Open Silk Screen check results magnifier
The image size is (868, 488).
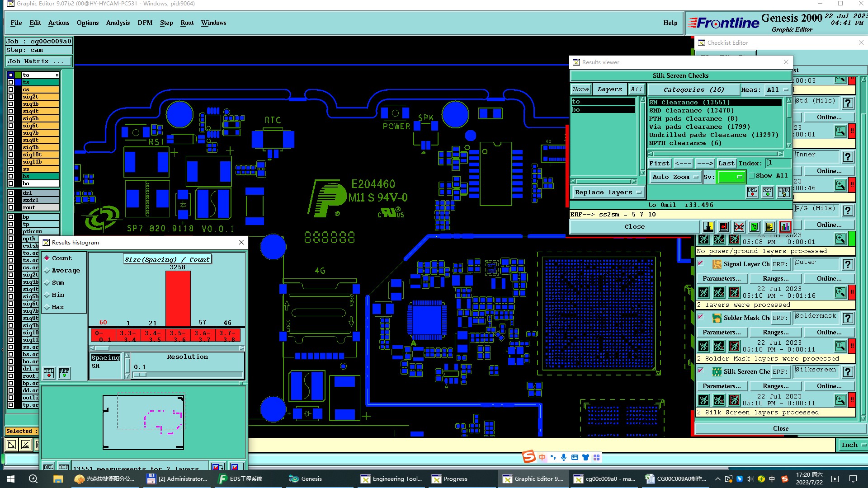pos(840,400)
